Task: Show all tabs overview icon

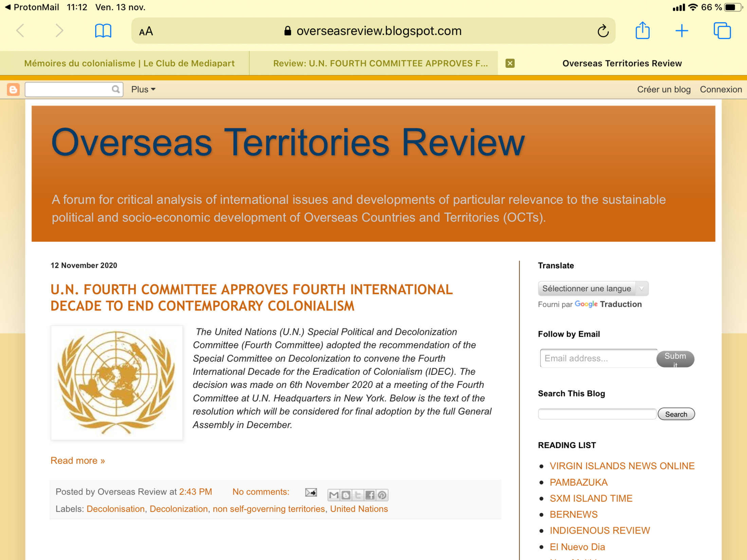Action: coord(722,31)
